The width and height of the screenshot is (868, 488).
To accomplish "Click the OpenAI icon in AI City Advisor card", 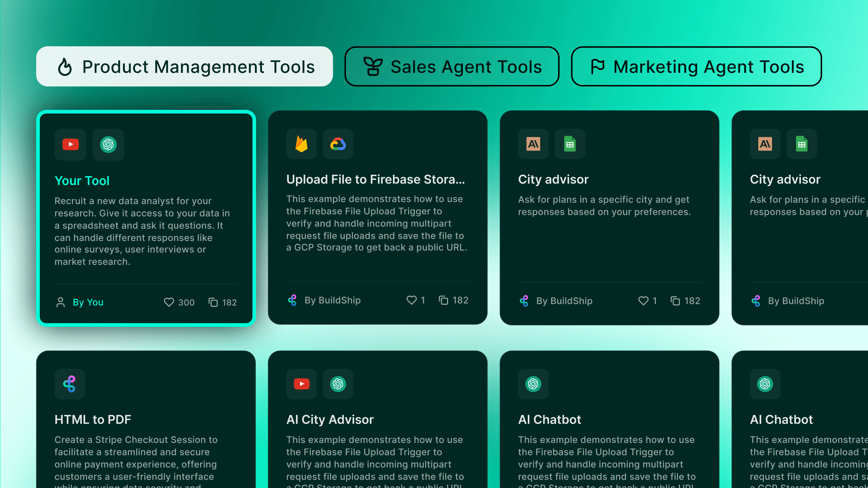I will click(338, 384).
